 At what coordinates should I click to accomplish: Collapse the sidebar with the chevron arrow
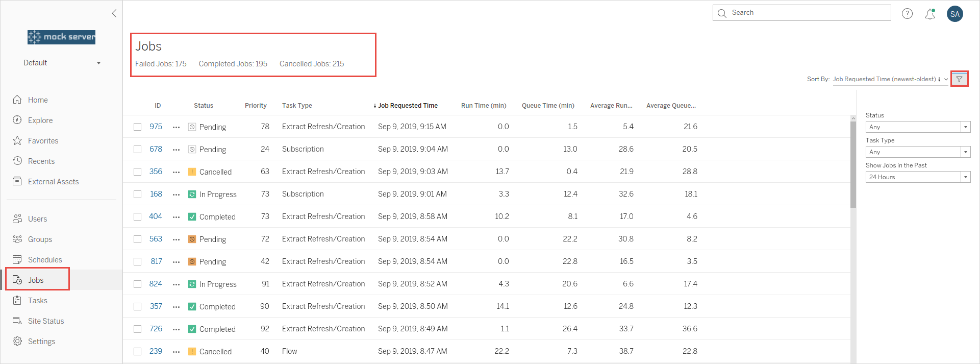coord(114,13)
